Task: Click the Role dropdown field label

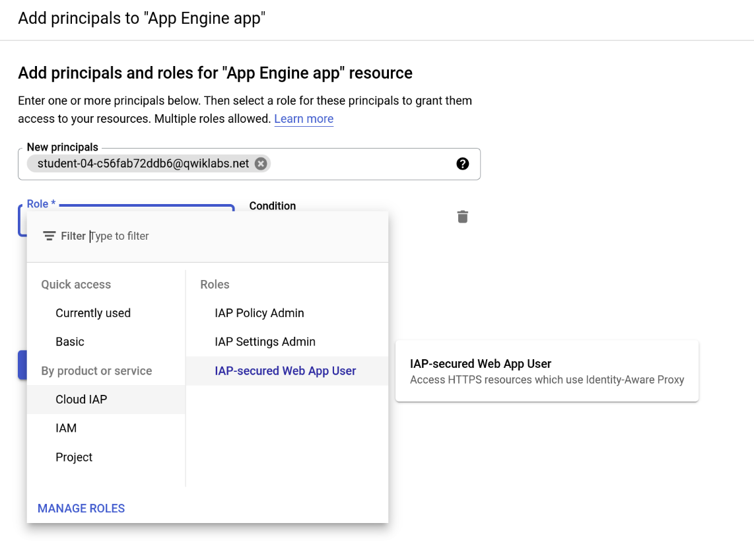Action: (x=41, y=204)
